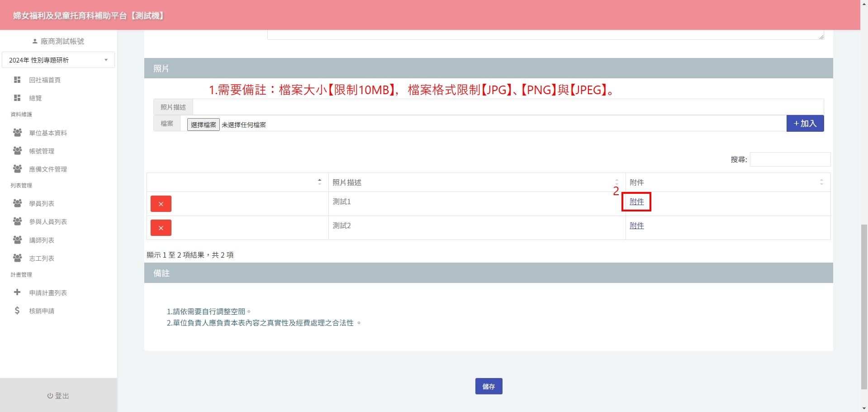Image resolution: width=868 pixels, height=412 pixels.
Task: Click the +加入 button
Action: (x=805, y=124)
